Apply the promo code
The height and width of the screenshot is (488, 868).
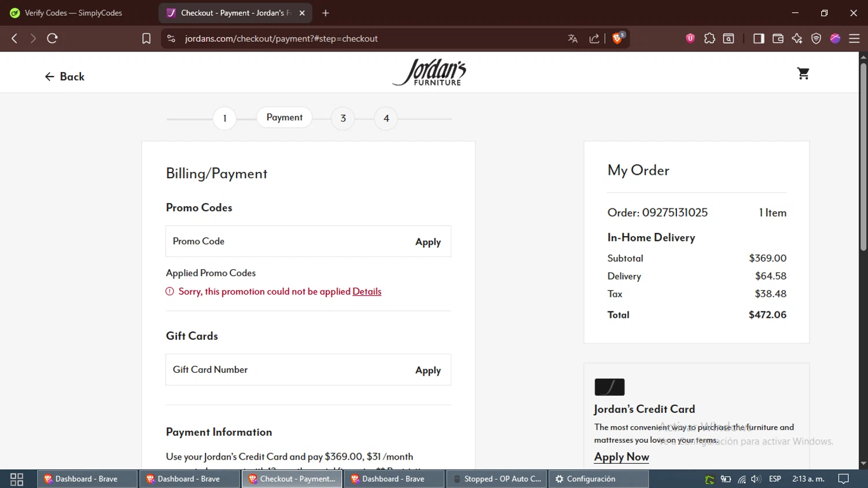(428, 242)
